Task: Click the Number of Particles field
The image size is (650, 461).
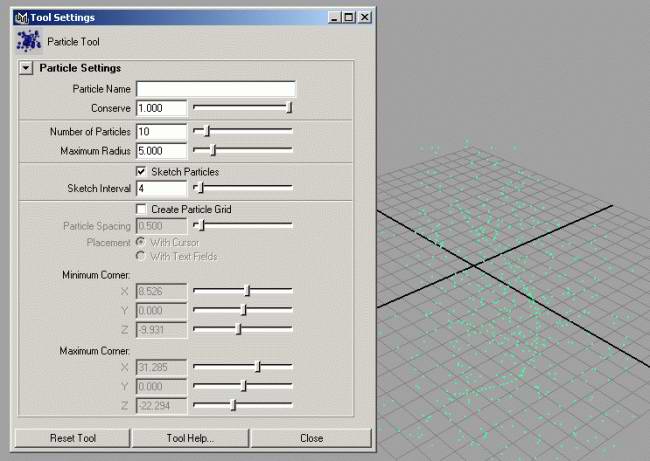Action: click(x=161, y=131)
